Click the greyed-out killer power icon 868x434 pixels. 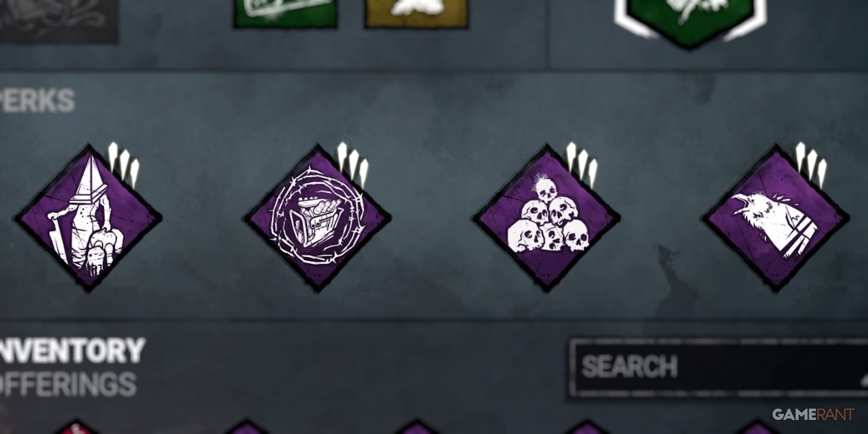click(x=58, y=20)
